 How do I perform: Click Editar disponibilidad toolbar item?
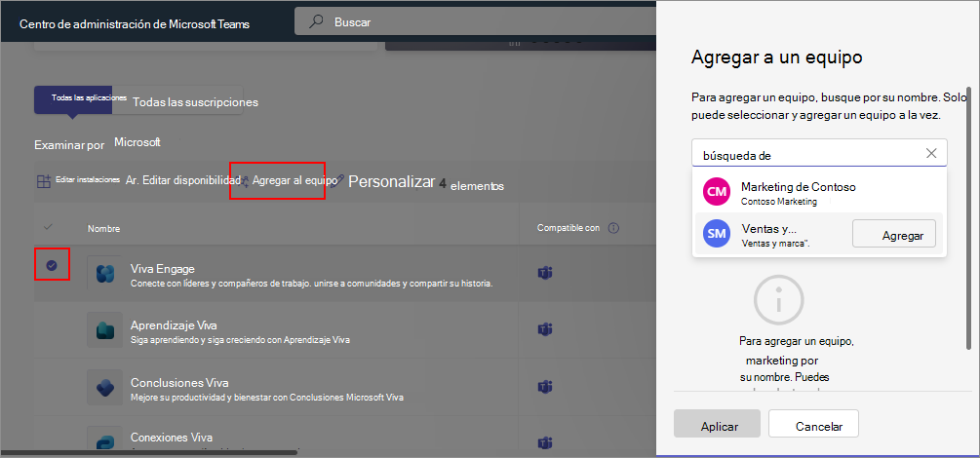[183, 180]
